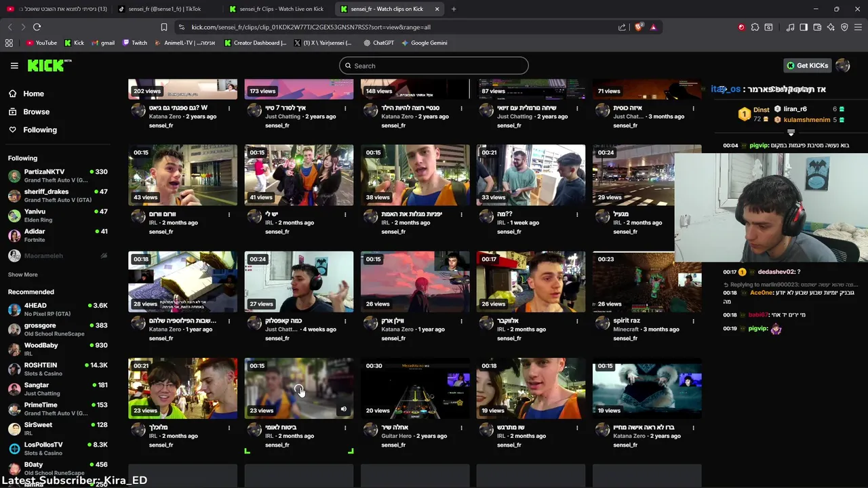868x488 pixels.
Task: Open the ChatGPT bookmark
Action: click(x=378, y=43)
